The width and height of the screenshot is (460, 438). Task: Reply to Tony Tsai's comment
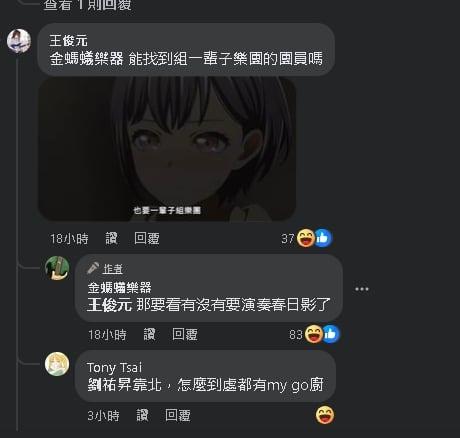pyautogui.click(x=178, y=416)
